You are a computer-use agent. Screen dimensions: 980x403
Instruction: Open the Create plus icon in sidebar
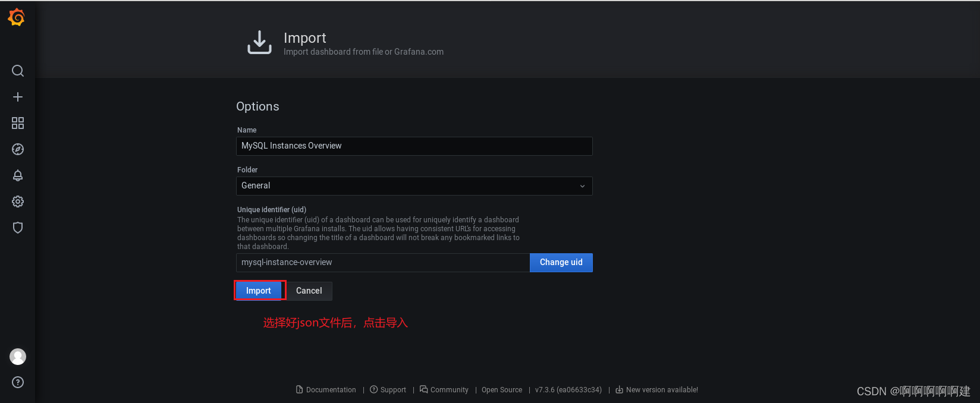point(18,97)
